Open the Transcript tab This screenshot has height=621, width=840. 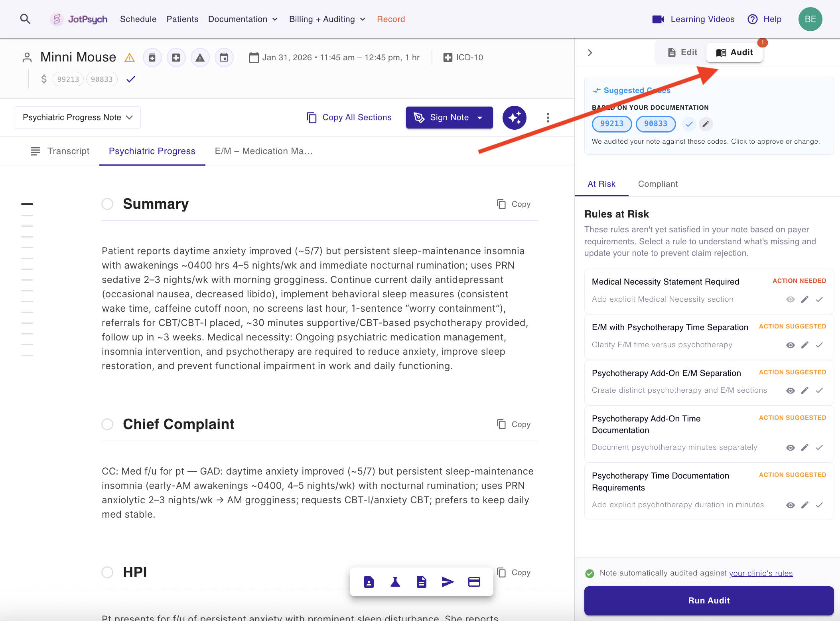click(x=60, y=151)
